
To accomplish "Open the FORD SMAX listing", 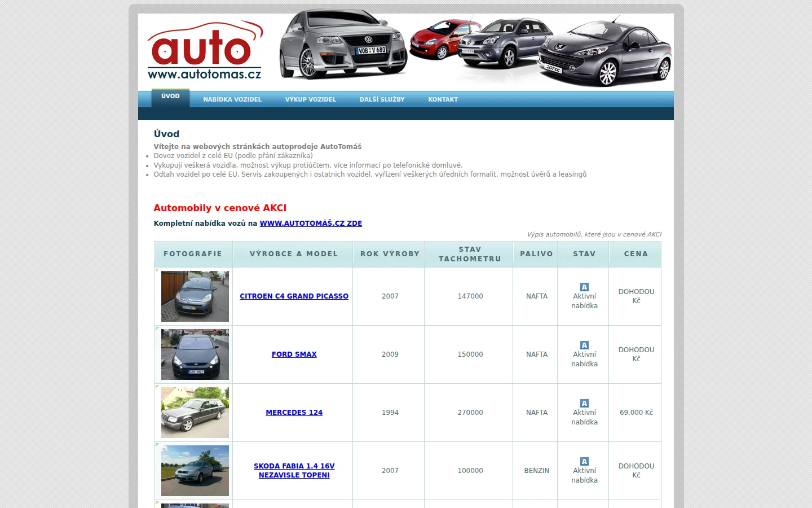I will point(294,354).
